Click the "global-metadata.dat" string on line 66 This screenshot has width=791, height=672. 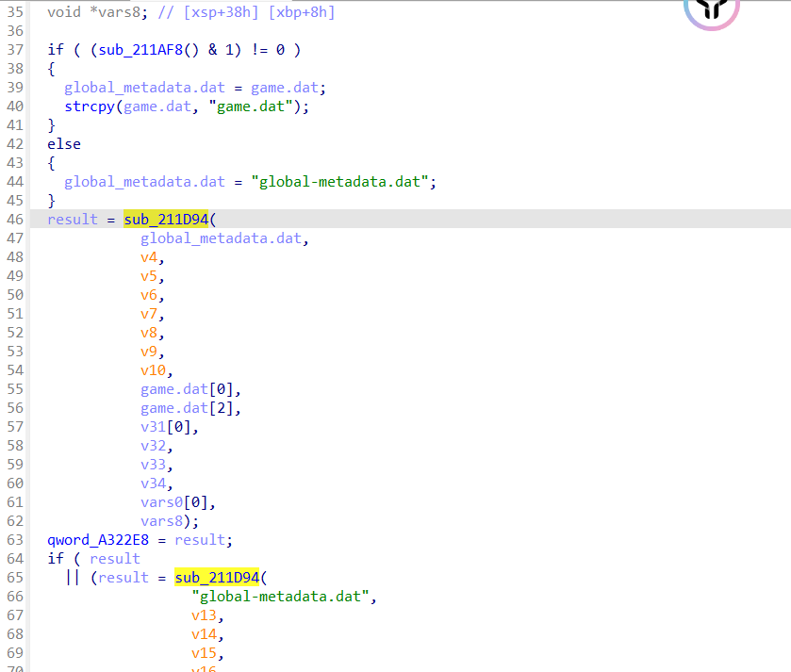tap(281, 597)
